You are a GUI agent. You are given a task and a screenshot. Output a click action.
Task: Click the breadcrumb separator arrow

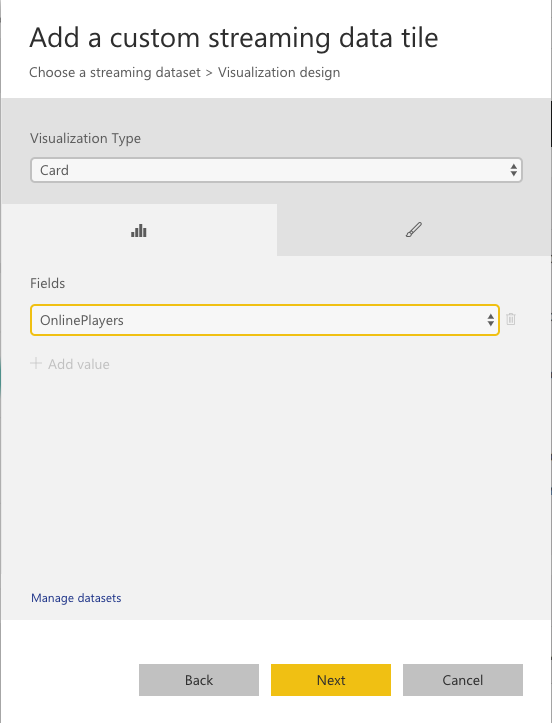[x=209, y=73]
